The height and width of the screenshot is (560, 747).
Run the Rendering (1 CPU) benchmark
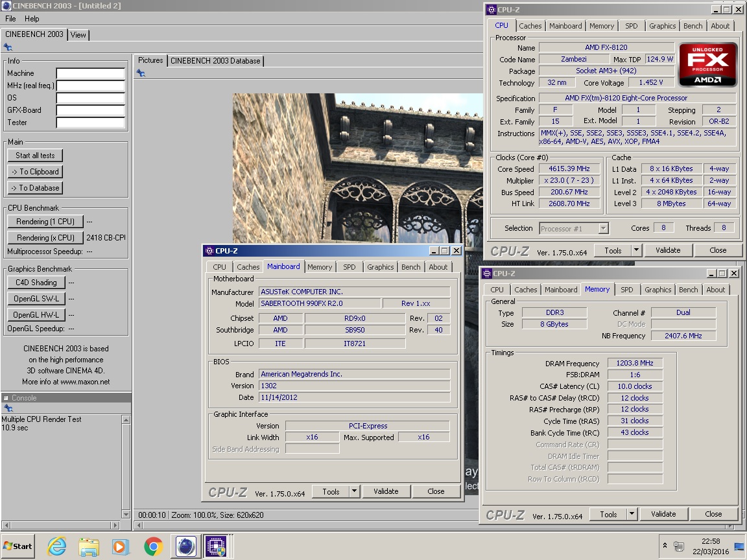(x=45, y=222)
